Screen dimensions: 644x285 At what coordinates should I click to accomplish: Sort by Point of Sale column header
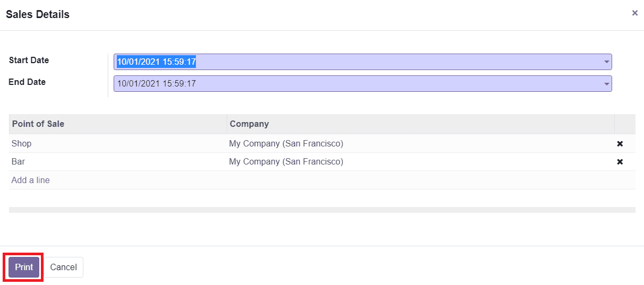[38, 124]
